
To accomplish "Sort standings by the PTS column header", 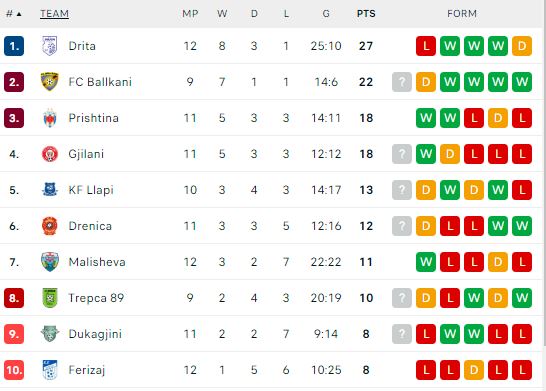I will point(366,14).
